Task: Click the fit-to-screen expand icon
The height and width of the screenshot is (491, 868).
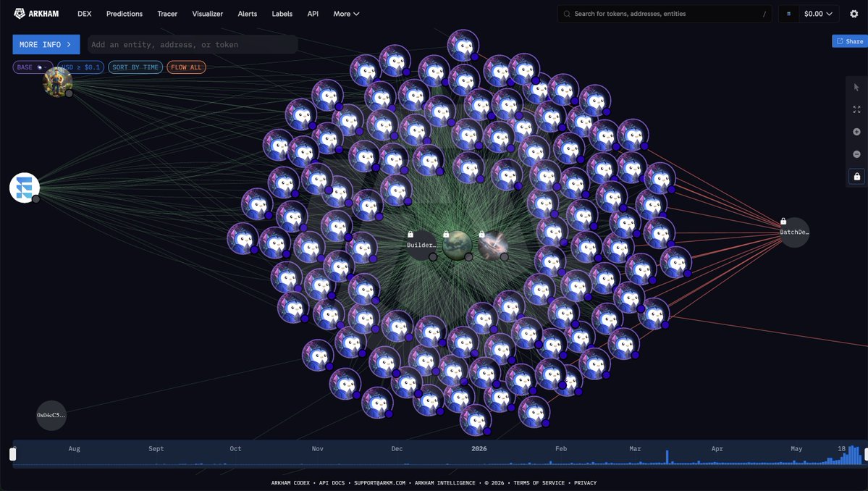Action: point(856,109)
